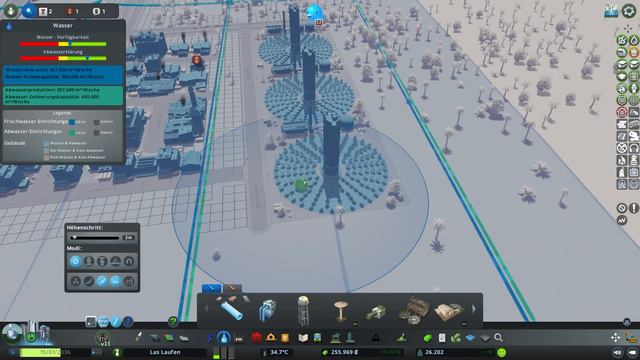Click the Abwasserklärung sewage bar
This screenshot has width=640, height=360.
[63, 58]
